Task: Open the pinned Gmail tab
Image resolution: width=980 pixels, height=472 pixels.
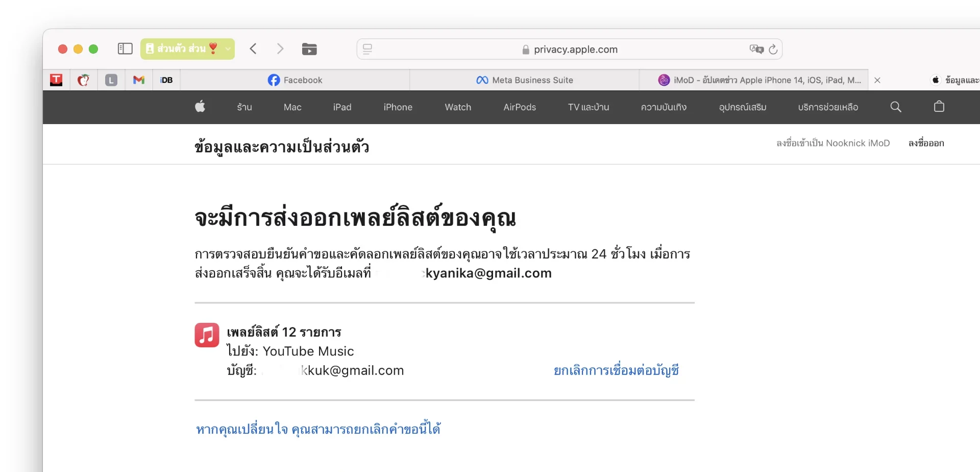Action: click(139, 80)
